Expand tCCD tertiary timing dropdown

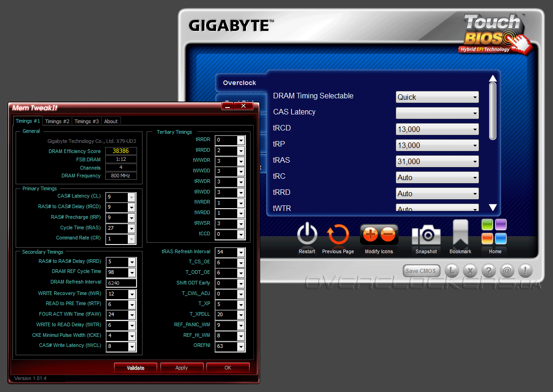pyautogui.click(x=241, y=234)
